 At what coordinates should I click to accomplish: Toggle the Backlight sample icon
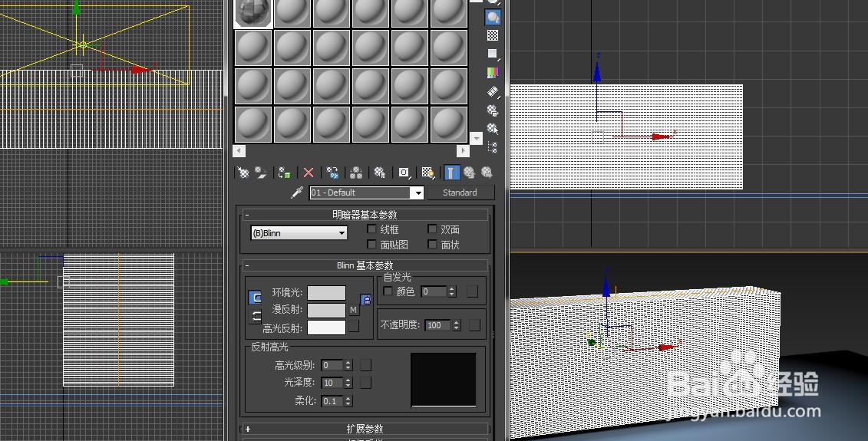coord(492,17)
